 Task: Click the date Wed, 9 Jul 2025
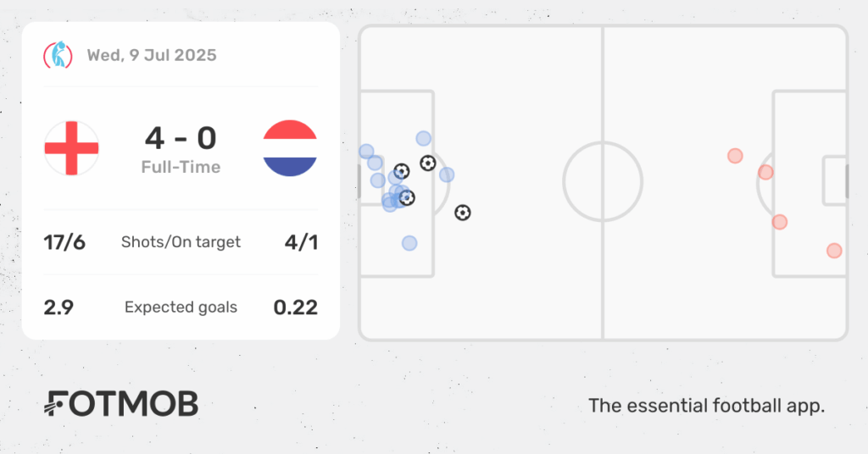pos(152,55)
